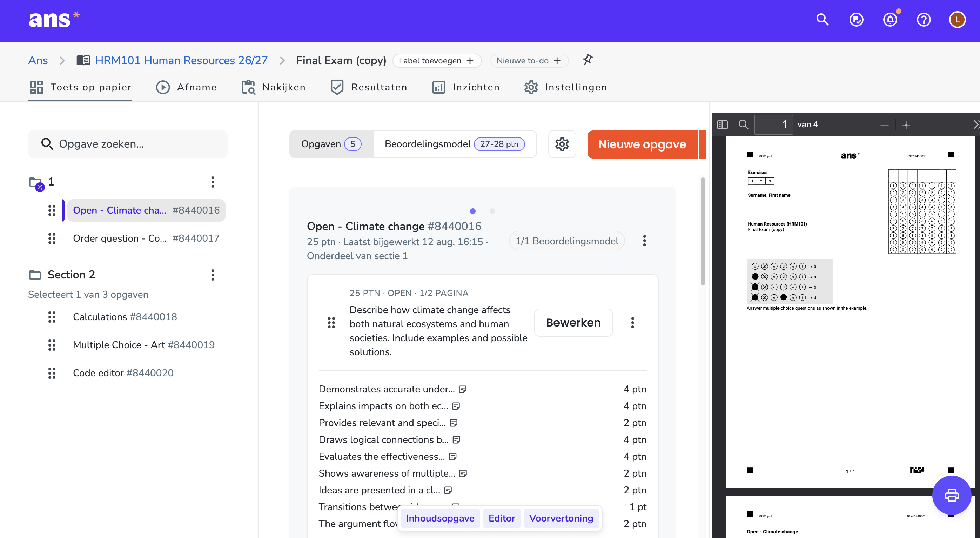Click the Opgave zoeken search field
The width and height of the screenshot is (980, 538).
point(128,144)
